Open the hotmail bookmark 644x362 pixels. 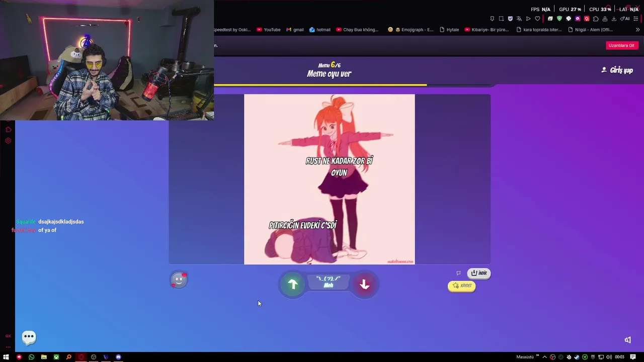coord(320,30)
